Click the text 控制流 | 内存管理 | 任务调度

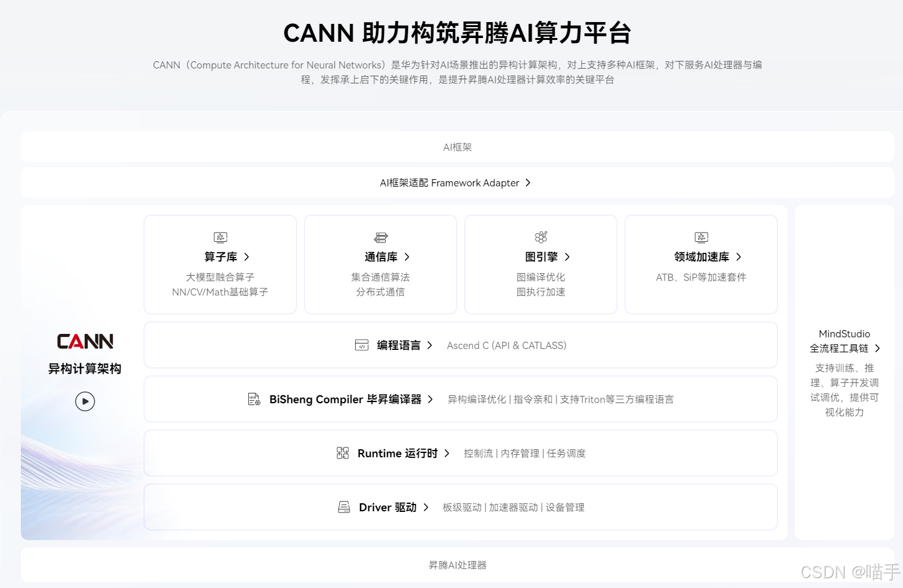(x=525, y=454)
